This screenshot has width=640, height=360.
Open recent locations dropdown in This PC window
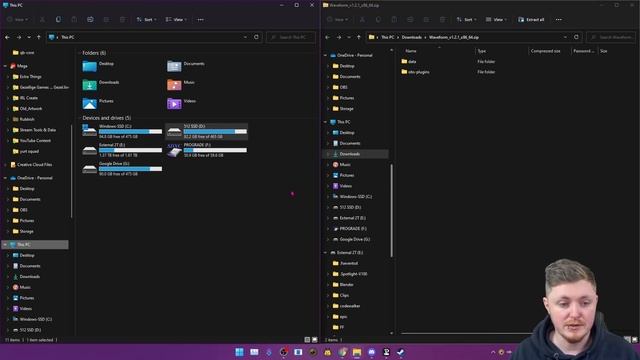[29, 37]
